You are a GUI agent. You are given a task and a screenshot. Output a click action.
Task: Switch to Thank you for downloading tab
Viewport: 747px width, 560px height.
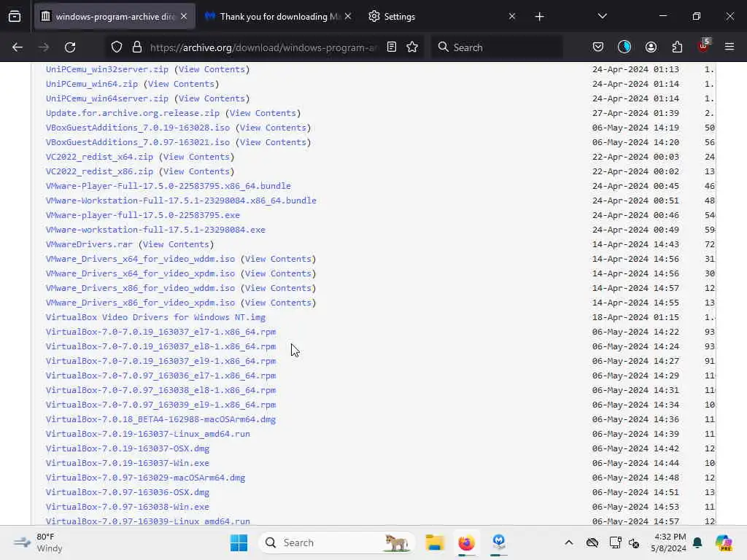(x=279, y=17)
